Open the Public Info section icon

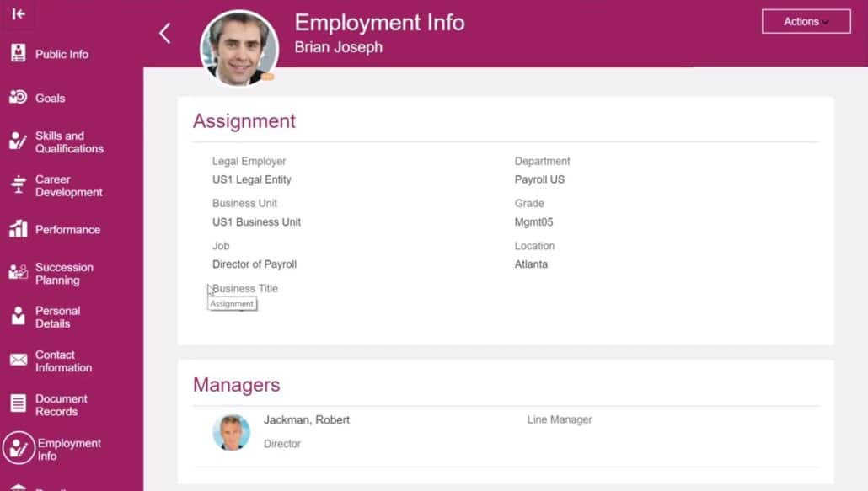(x=17, y=53)
